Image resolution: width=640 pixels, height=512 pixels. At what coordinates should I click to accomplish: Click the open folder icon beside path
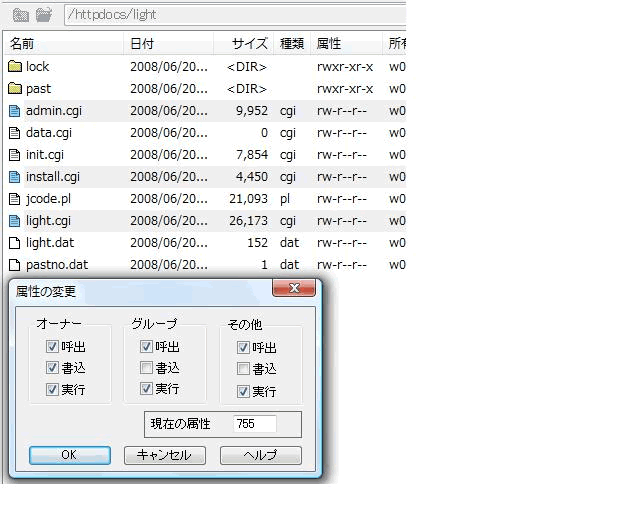click(43, 15)
